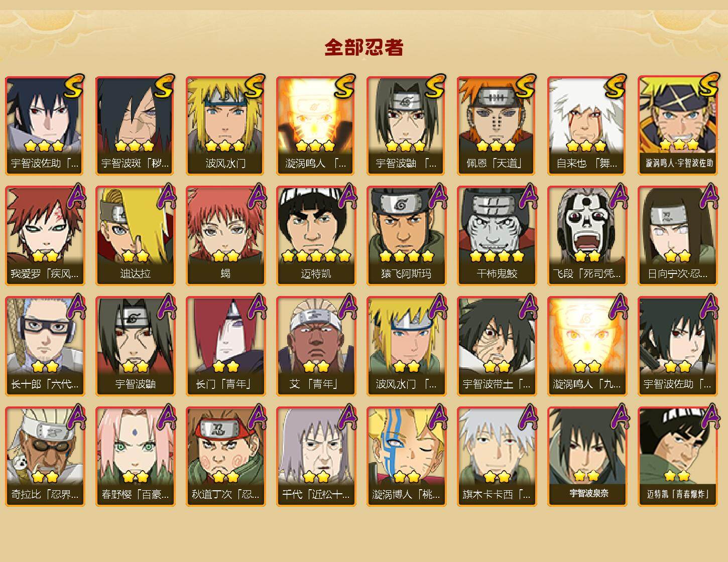The width and height of the screenshot is (728, 562).
Task: Click the star rating on 飞段 card
Action: [587, 256]
